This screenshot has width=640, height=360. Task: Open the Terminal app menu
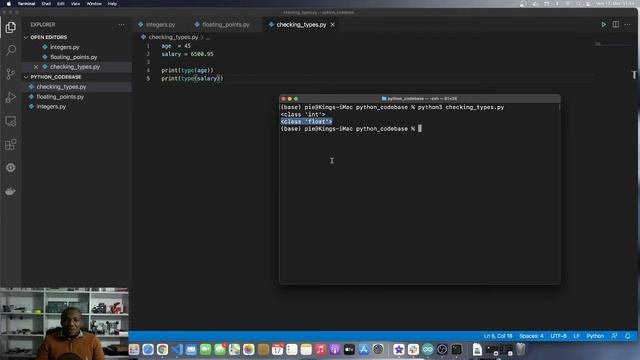(26, 4)
